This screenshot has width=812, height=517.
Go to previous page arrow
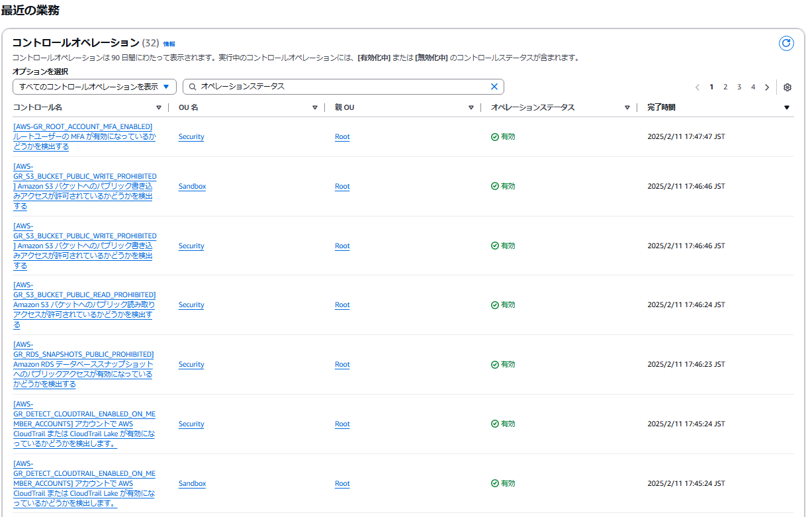pyautogui.click(x=698, y=87)
